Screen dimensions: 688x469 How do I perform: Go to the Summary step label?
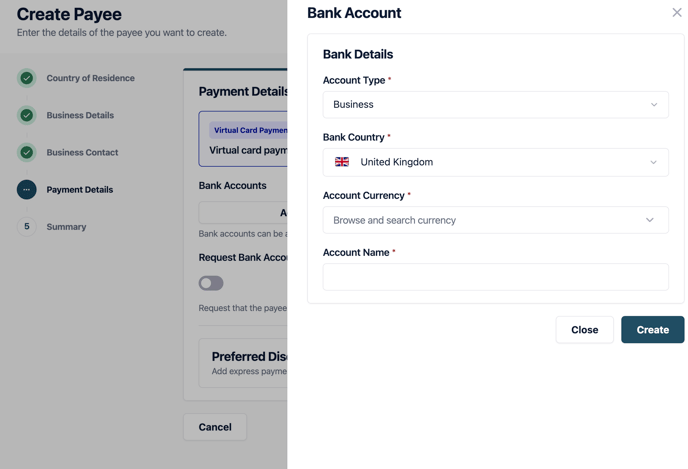[x=66, y=227]
